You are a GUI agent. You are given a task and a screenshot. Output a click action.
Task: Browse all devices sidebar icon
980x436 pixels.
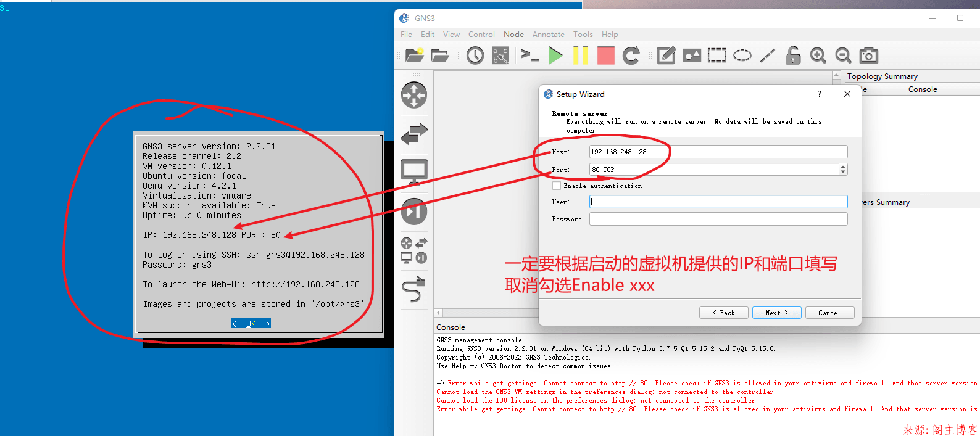(414, 250)
